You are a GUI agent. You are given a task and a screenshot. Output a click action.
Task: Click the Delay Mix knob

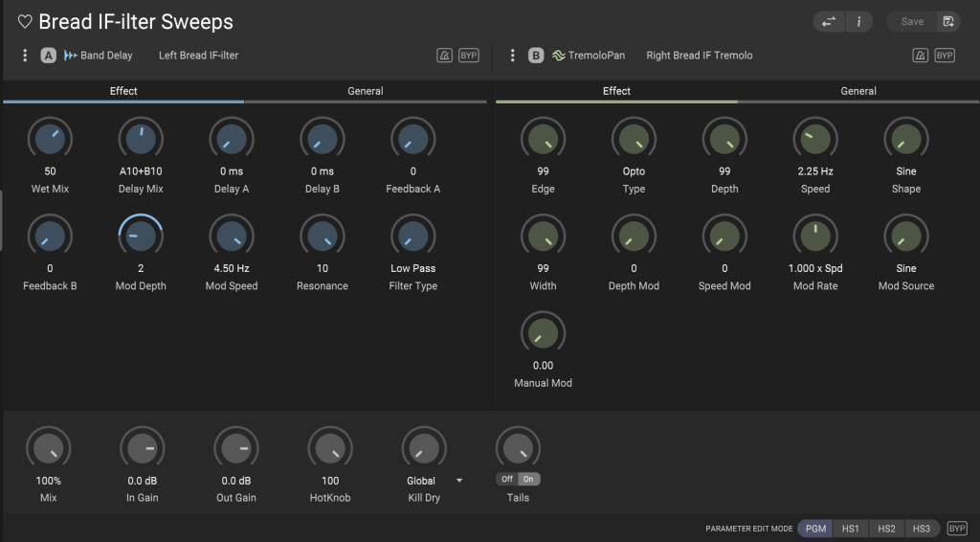click(141, 139)
